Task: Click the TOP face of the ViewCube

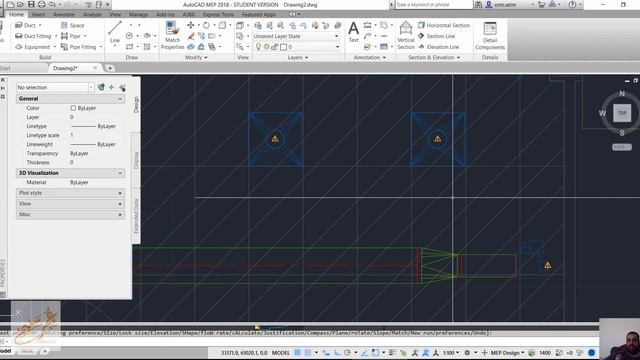Action: pos(622,113)
